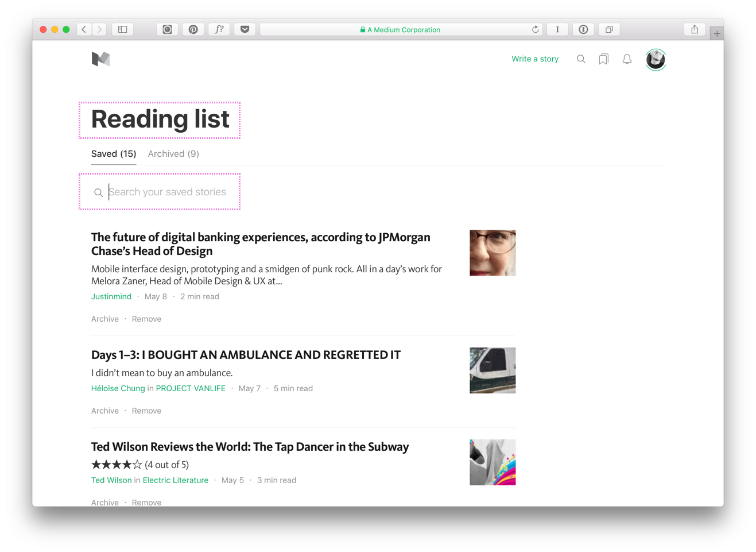
Task: Click Write a story link
Action: point(535,59)
